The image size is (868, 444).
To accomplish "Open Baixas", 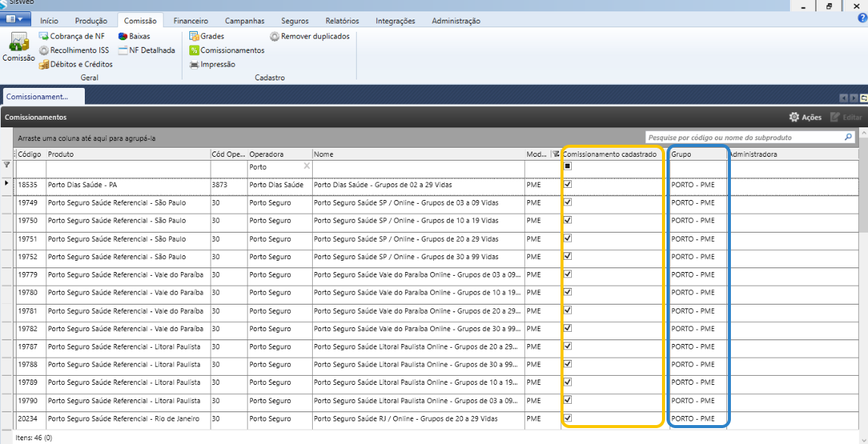I will click(134, 36).
